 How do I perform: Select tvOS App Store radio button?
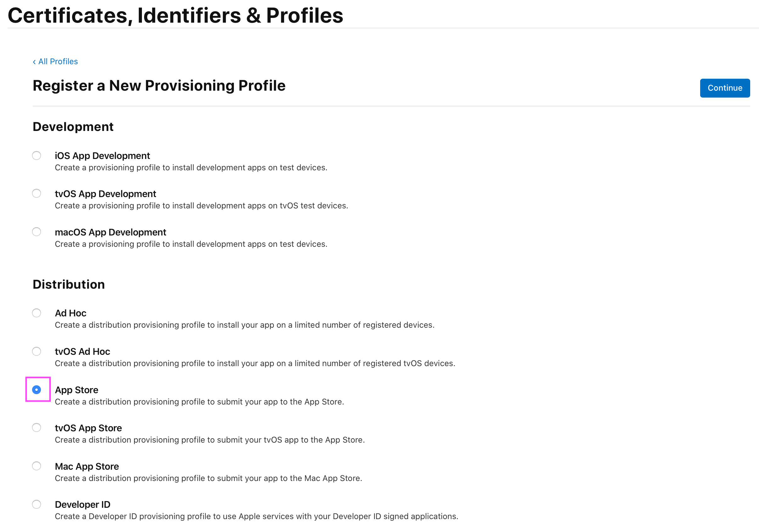pyautogui.click(x=37, y=428)
